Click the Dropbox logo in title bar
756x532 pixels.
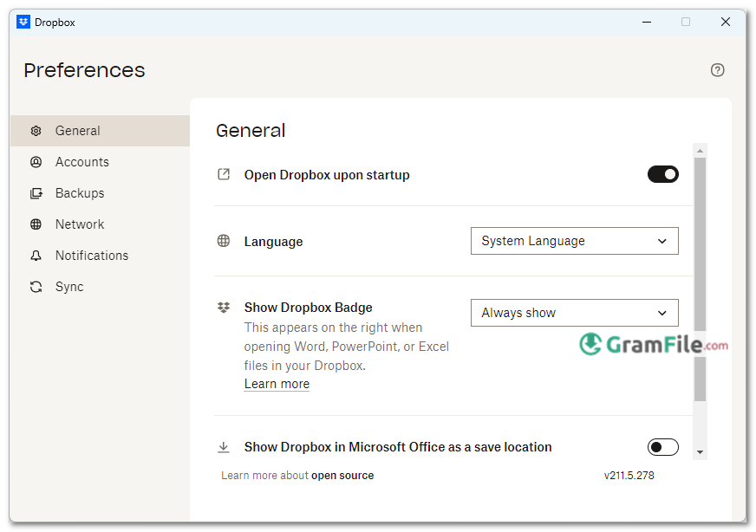pyautogui.click(x=23, y=23)
